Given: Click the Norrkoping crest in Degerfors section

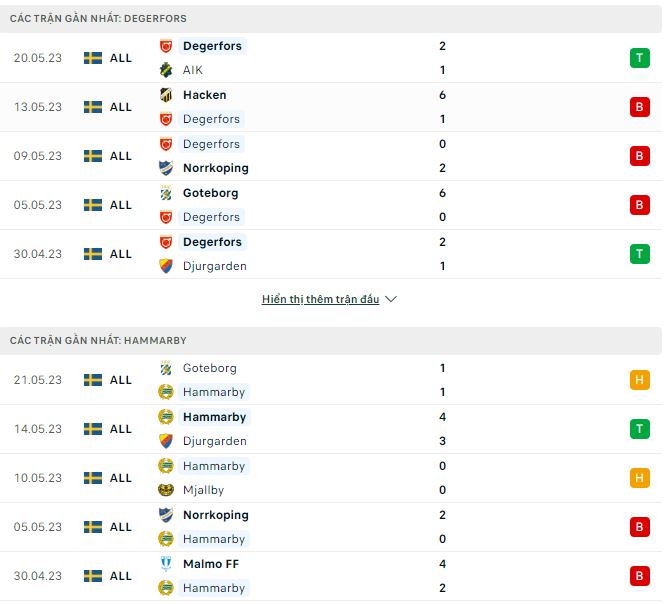Looking at the screenshot, I should [166, 168].
